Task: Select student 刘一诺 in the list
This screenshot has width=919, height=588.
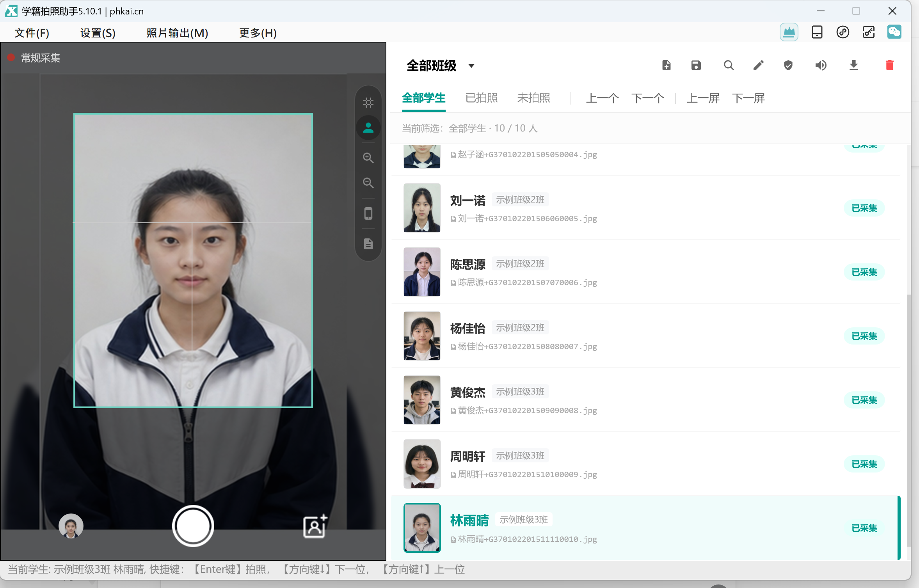Action: (645, 208)
